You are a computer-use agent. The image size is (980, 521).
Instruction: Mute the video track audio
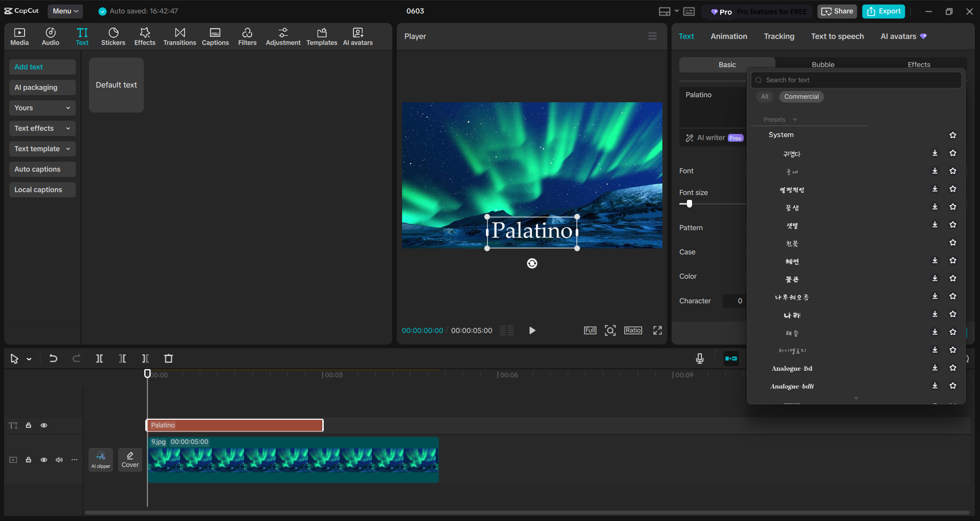coord(59,460)
